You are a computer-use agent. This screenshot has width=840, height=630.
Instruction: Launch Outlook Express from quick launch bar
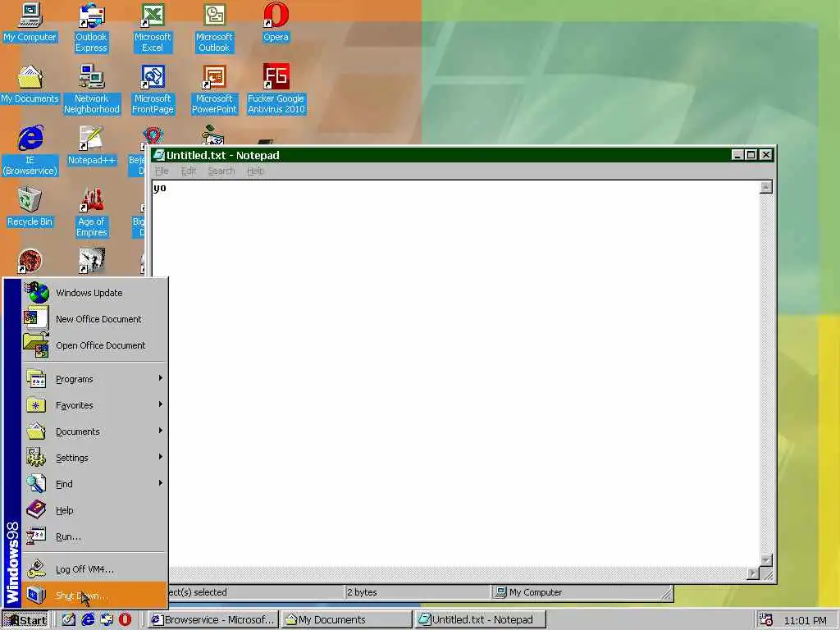[x=107, y=619]
